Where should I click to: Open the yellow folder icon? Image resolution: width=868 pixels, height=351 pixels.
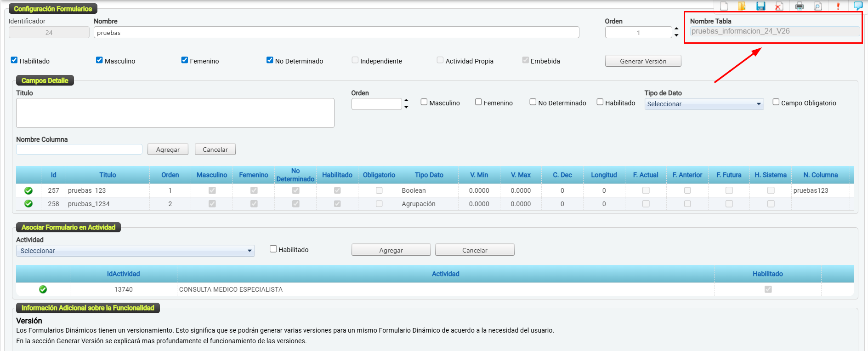[742, 6]
